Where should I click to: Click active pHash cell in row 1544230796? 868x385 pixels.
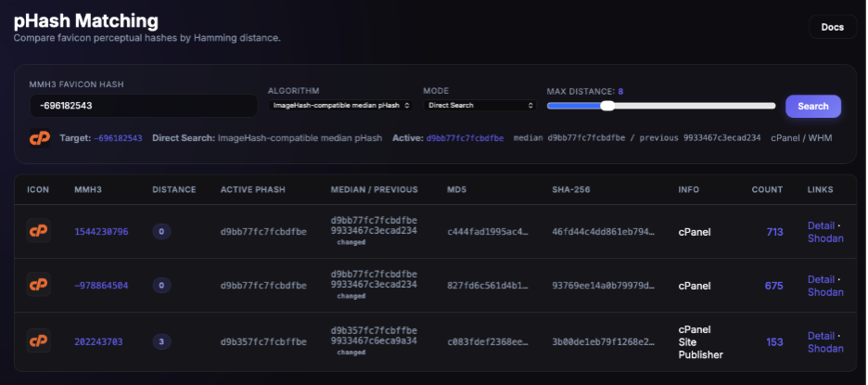[263, 232]
